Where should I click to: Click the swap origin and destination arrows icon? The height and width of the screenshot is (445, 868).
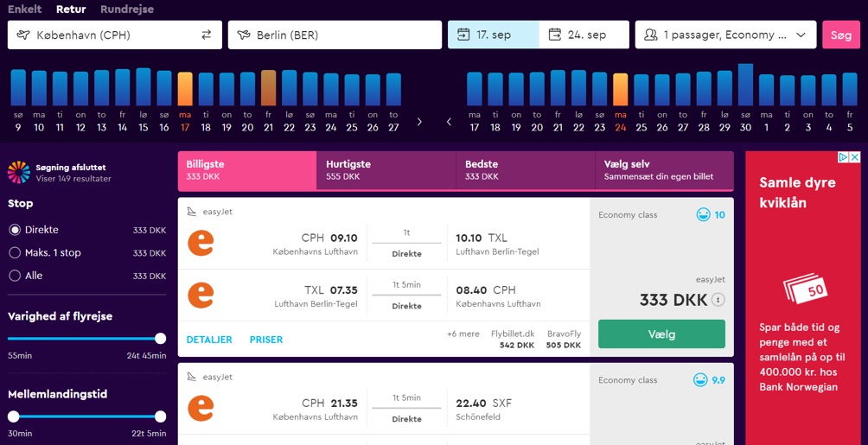coord(206,35)
